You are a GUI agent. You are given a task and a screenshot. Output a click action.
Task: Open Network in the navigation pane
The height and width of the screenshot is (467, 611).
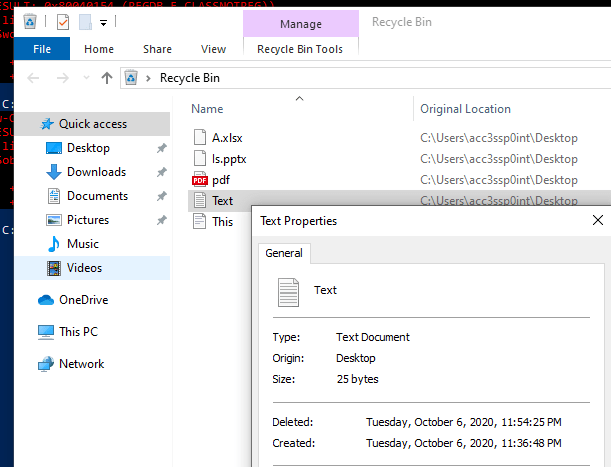[81, 364]
